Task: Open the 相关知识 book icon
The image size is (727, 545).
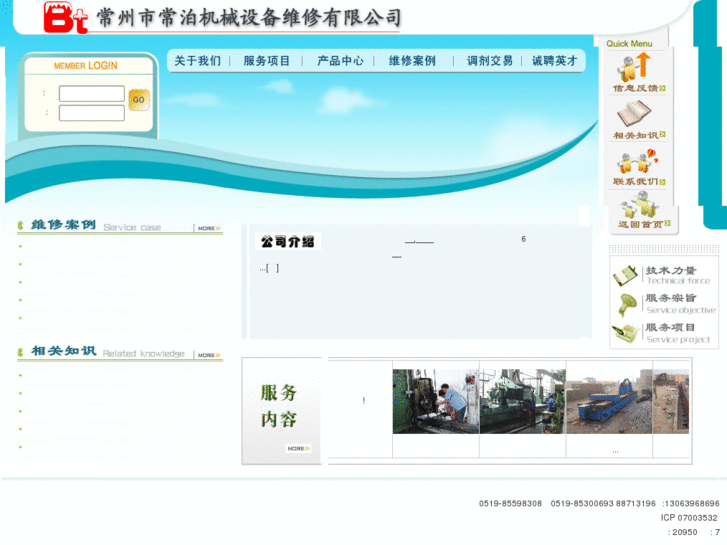Action: (x=634, y=114)
